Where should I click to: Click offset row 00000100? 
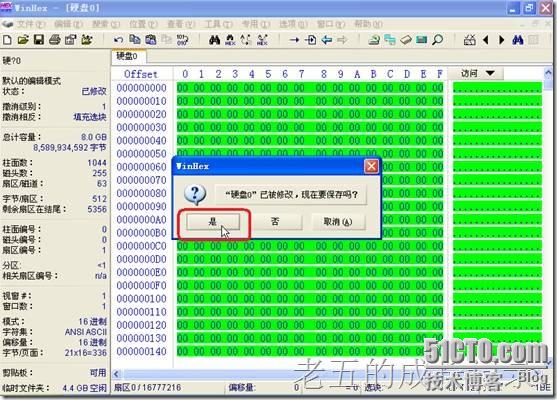(x=141, y=298)
